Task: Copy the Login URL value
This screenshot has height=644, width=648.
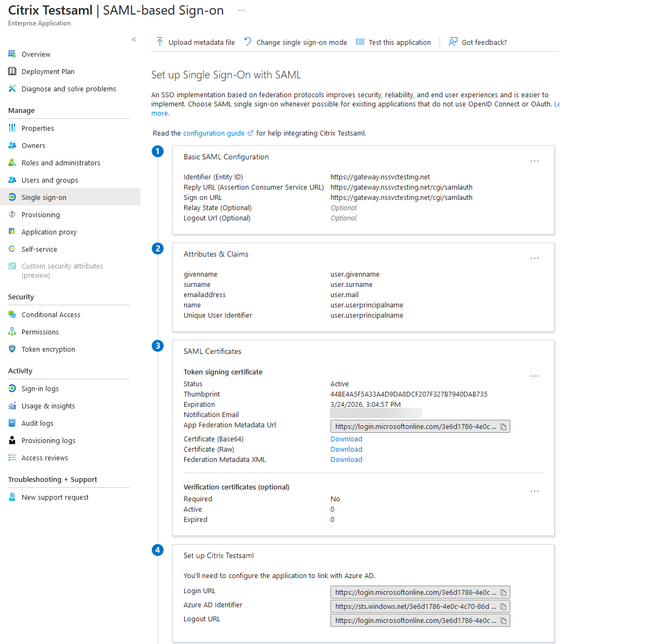Action: point(503,593)
